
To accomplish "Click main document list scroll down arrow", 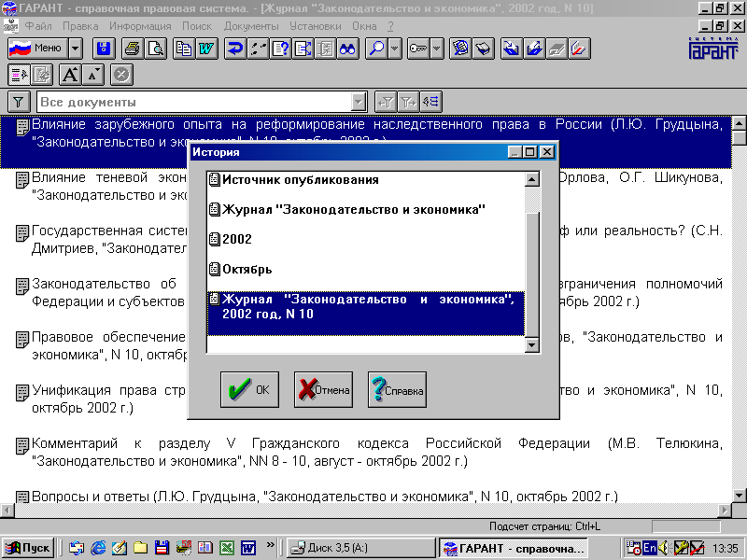I will point(740,496).
